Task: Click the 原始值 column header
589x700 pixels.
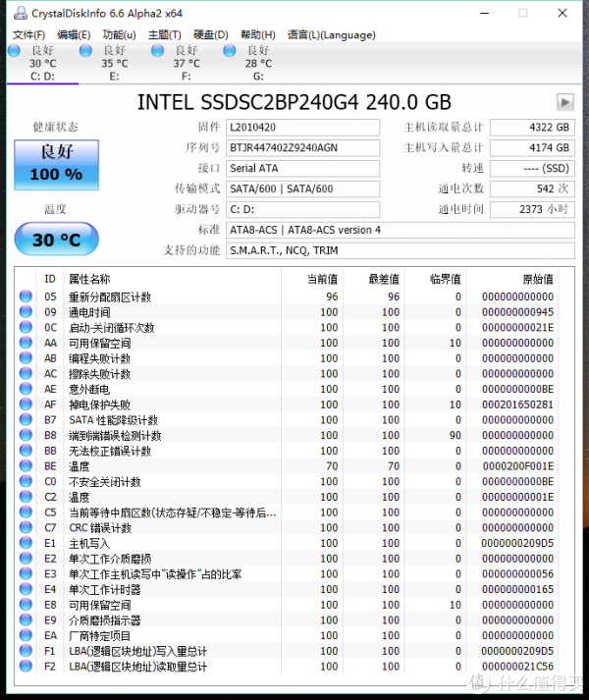Action: 512,279
